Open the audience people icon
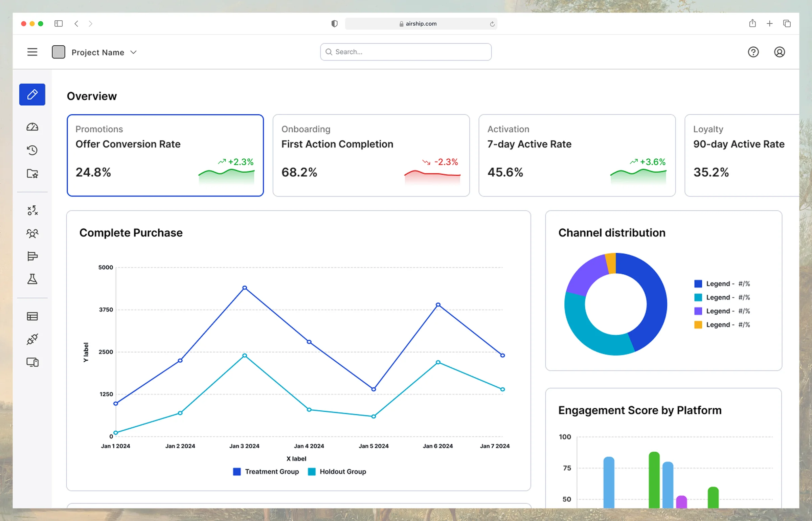 32,233
